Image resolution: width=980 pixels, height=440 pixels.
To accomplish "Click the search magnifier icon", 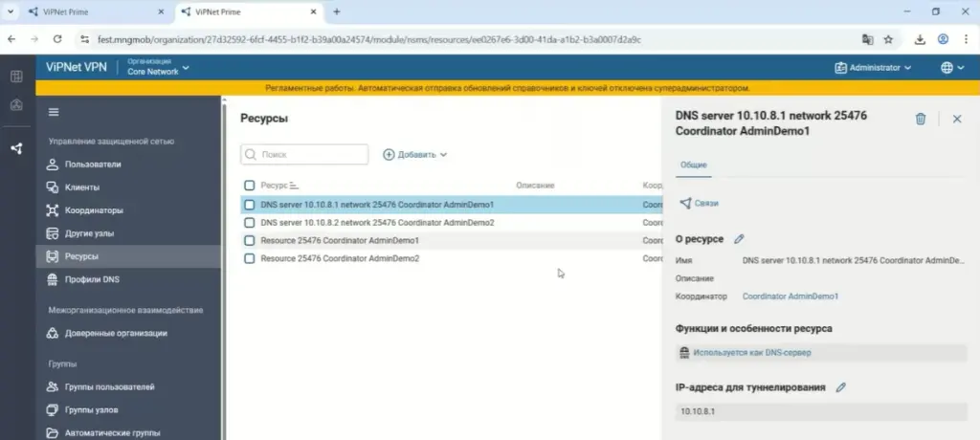I will (252, 154).
